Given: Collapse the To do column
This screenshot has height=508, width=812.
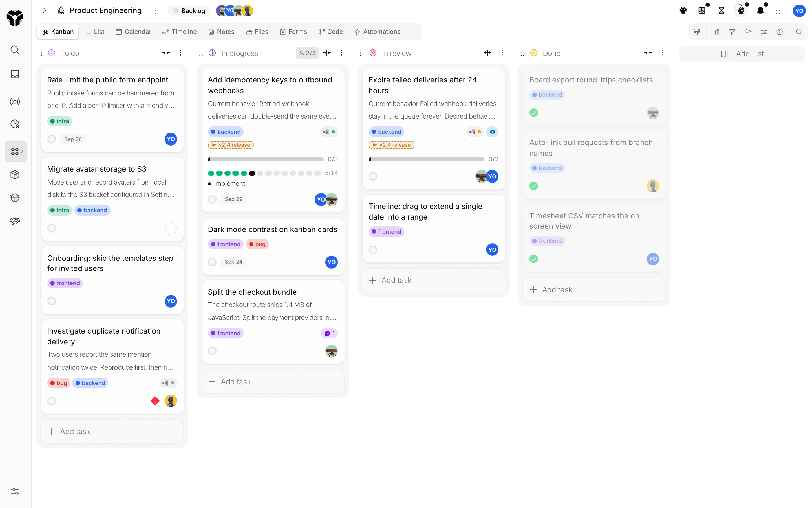Looking at the screenshot, I should click(166, 53).
